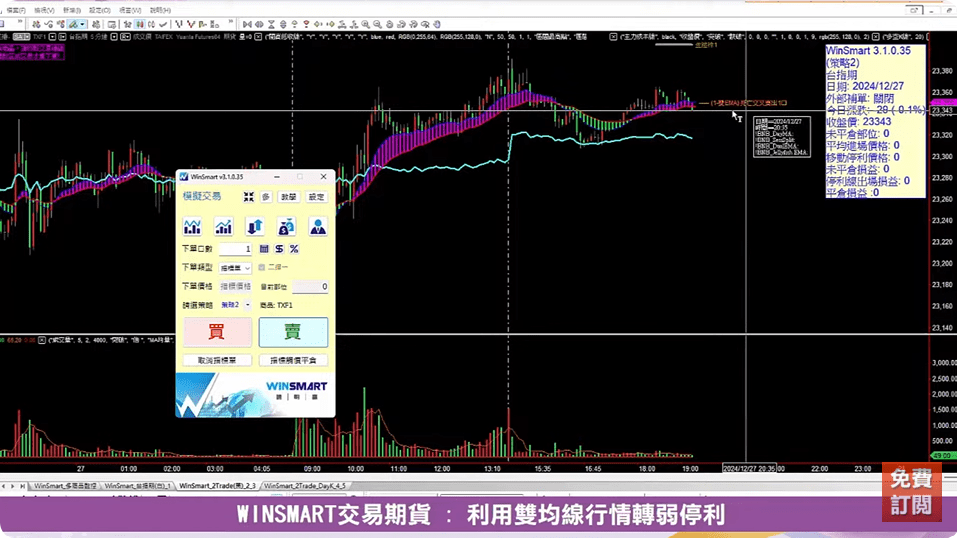The width and height of the screenshot is (957, 538).
Task: Click the 日期: 2024/12/27 line in info box
Action: pyautogui.click(x=865, y=87)
